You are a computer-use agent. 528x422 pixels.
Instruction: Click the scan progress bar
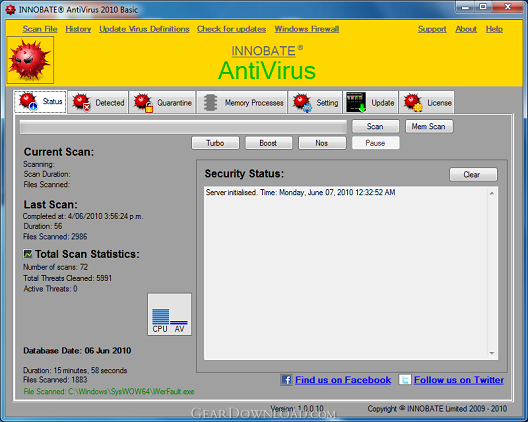[183, 127]
